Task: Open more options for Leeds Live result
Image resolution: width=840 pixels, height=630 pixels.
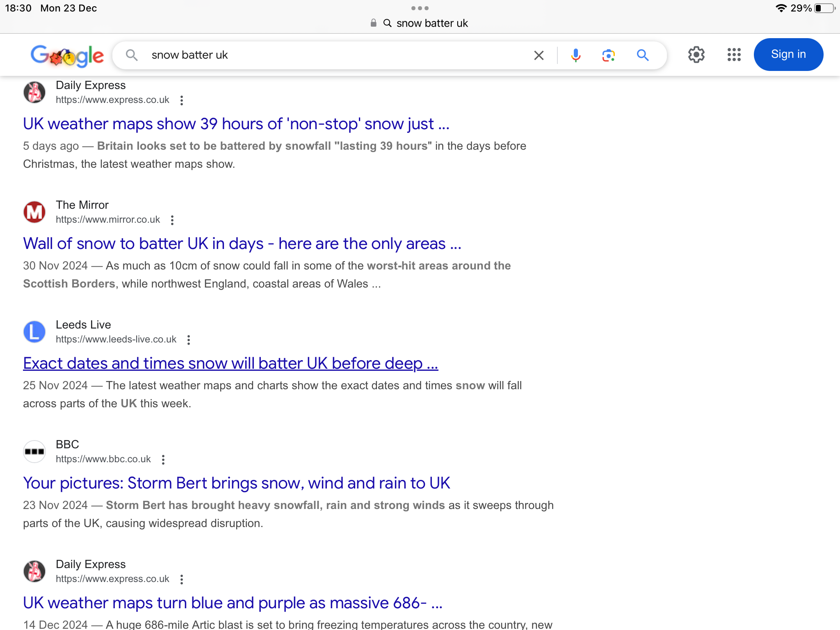Action: (x=188, y=340)
